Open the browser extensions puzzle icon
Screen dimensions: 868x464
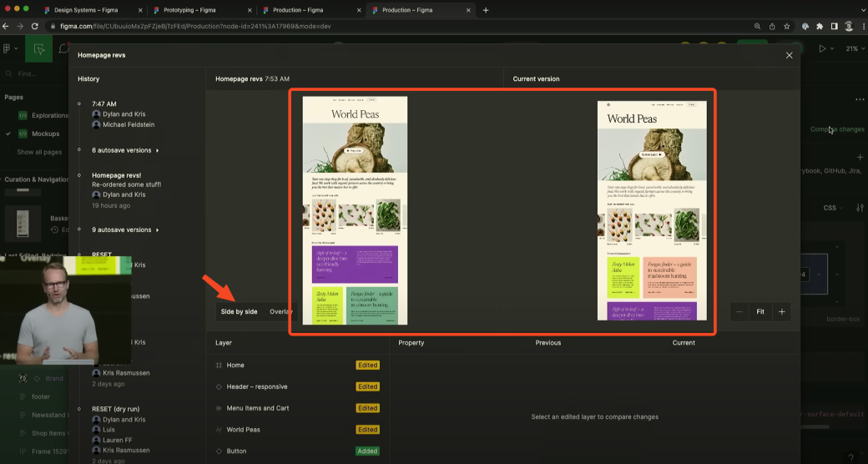[820, 26]
